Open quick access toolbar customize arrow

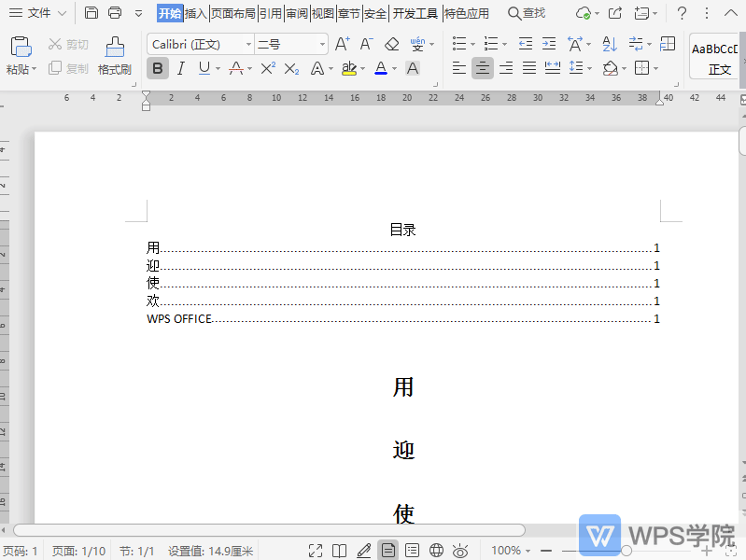(138, 13)
